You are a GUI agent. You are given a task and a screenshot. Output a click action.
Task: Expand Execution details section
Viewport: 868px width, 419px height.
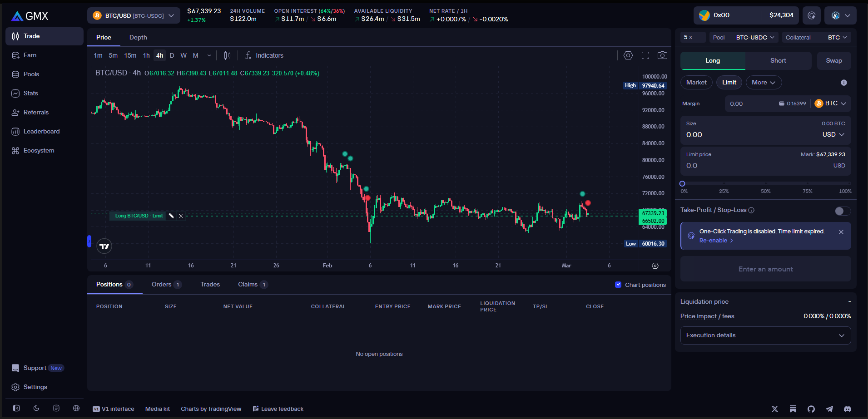(765, 335)
